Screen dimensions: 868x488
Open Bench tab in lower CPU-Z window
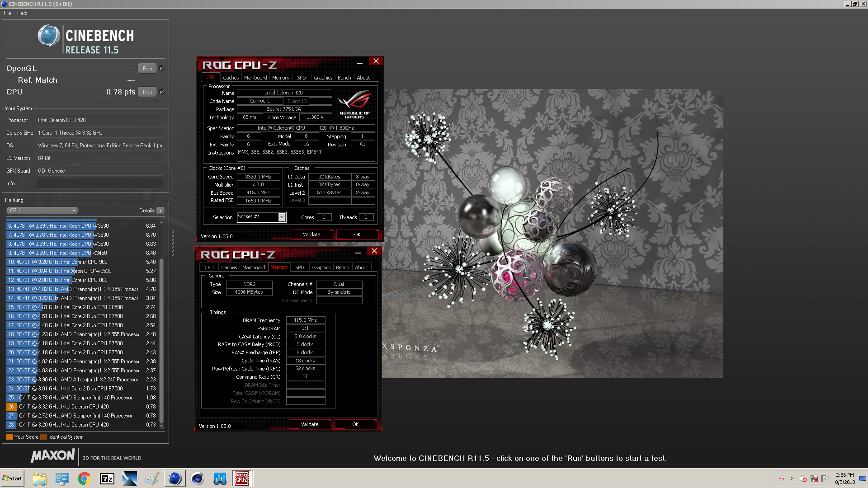(x=342, y=267)
